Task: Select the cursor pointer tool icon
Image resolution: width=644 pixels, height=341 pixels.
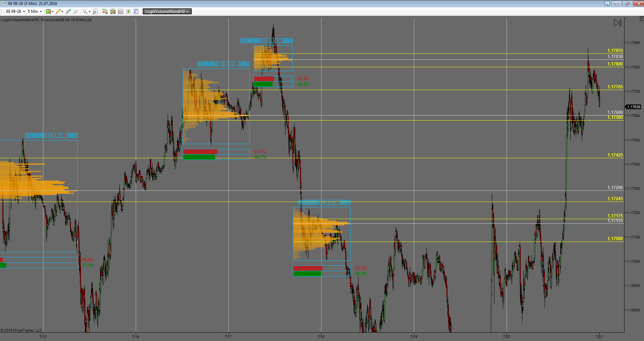Action: coord(85,11)
